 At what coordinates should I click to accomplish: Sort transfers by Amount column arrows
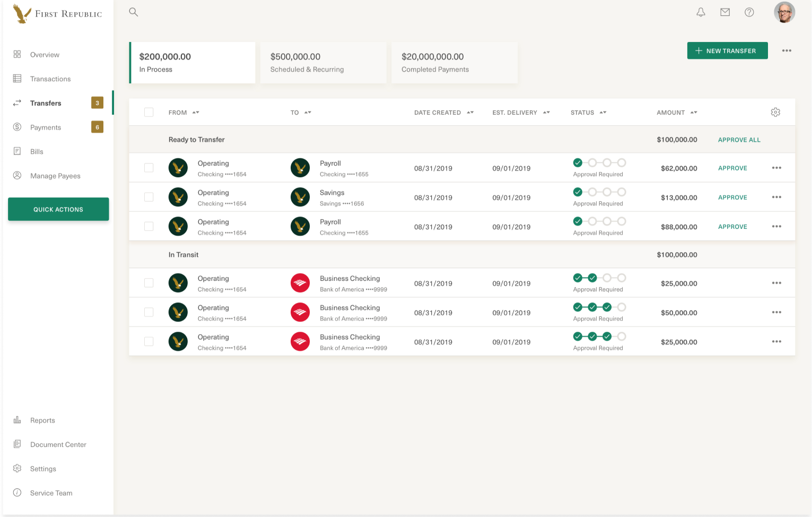coord(694,113)
